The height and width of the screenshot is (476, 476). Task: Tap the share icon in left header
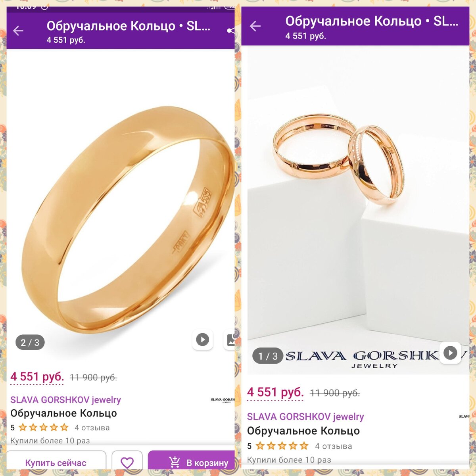click(x=231, y=31)
